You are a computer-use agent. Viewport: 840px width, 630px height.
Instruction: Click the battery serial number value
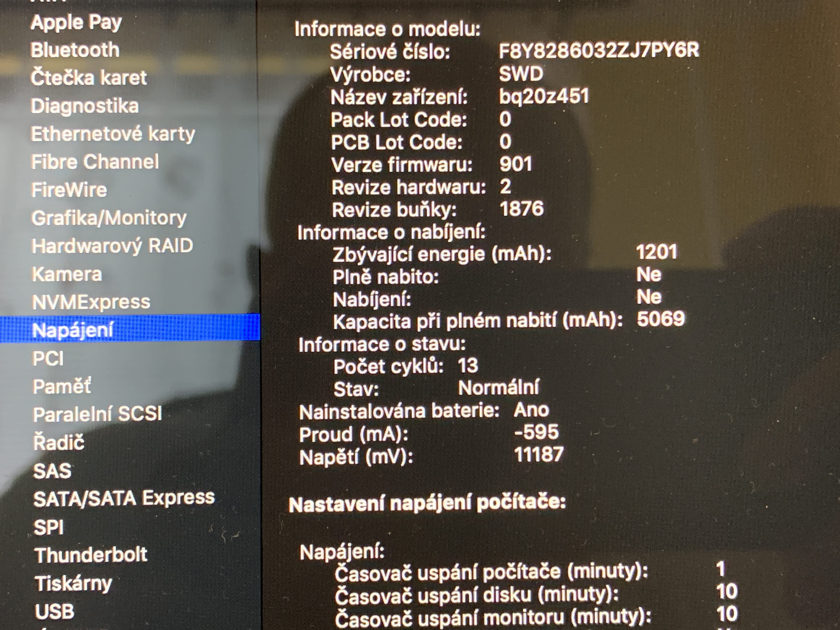click(x=599, y=50)
